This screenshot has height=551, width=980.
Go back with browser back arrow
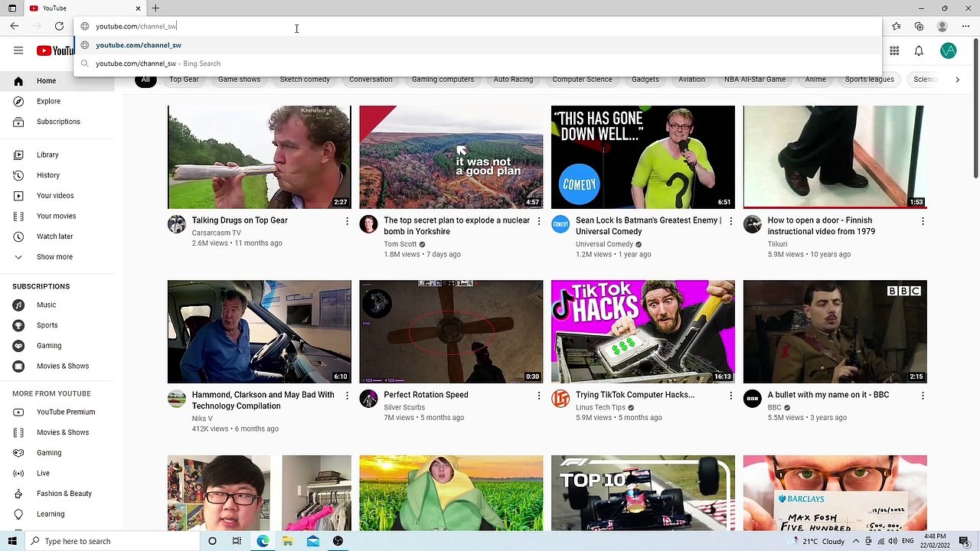point(15,26)
